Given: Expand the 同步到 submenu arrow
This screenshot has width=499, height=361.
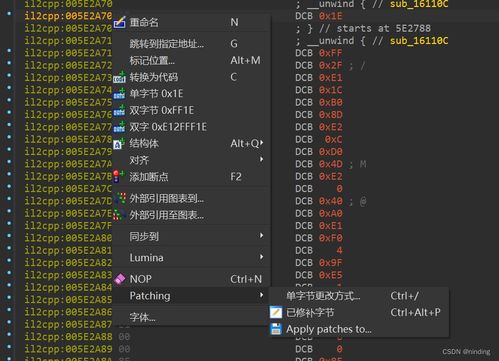Looking at the screenshot, I should (262, 235).
